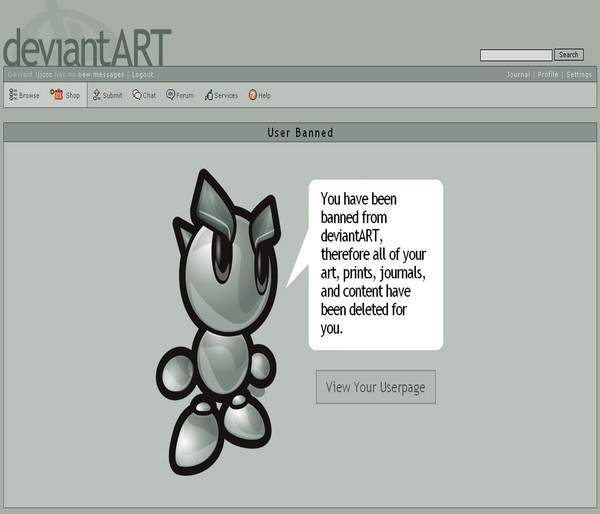Open the Journal link
The height and width of the screenshot is (514, 600).
click(518, 75)
